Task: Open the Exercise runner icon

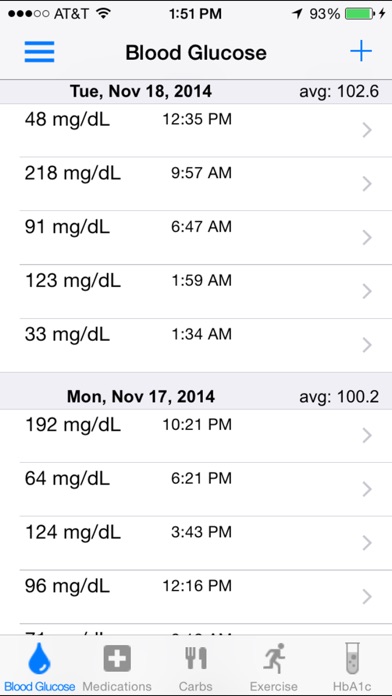Action: (x=273, y=658)
